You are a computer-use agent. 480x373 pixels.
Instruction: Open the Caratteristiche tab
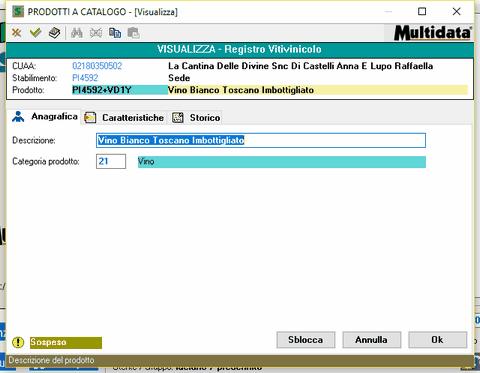(x=124, y=118)
